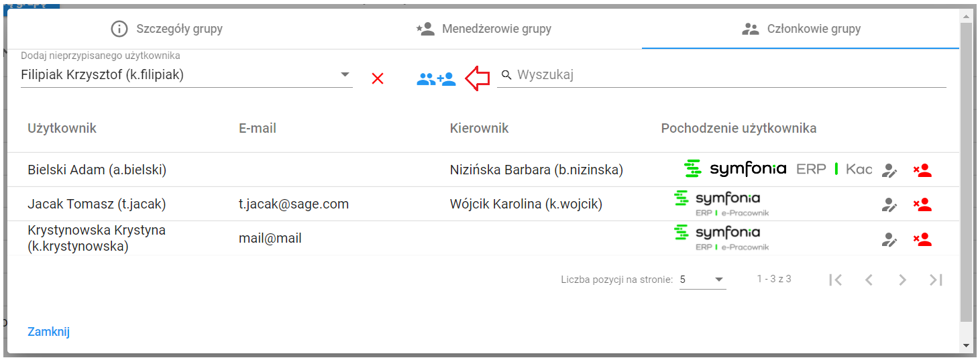Expand items per page dropdown
The width and height of the screenshot is (980, 360).
click(x=703, y=280)
